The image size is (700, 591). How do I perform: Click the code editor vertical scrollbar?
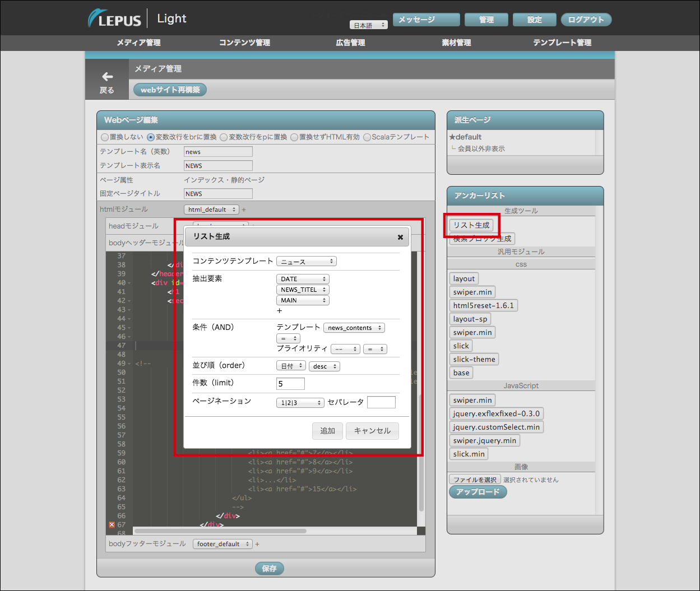(x=421, y=453)
